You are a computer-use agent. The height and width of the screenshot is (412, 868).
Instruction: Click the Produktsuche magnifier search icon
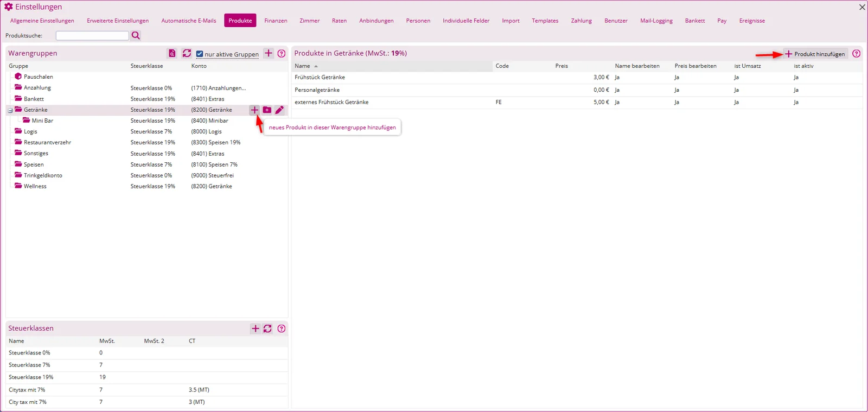tap(136, 35)
